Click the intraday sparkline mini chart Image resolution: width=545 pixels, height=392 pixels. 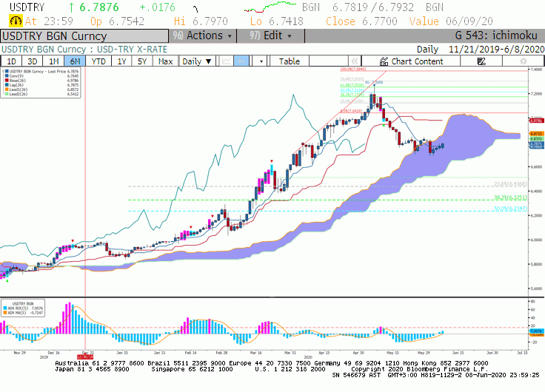pyautogui.click(x=270, y=7)
